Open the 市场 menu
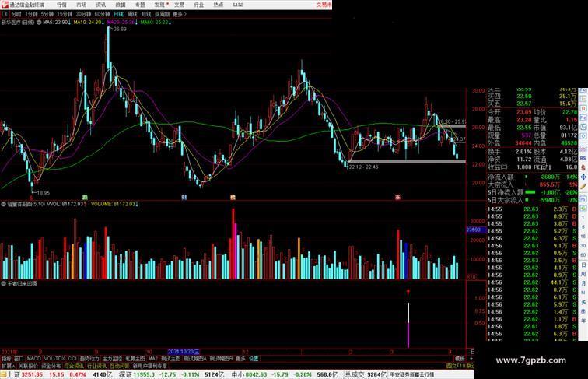 pyautogui.click(x=81, y=5)
